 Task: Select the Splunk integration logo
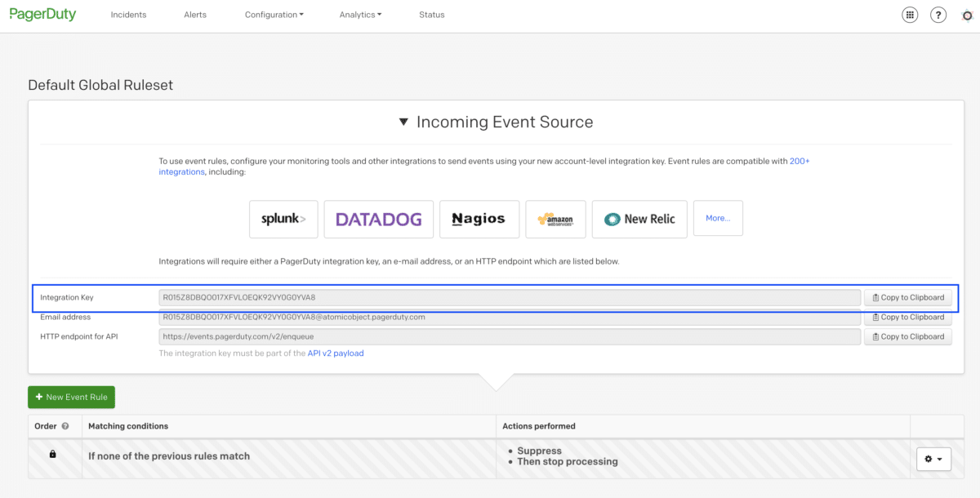click(x=283, y=219)
